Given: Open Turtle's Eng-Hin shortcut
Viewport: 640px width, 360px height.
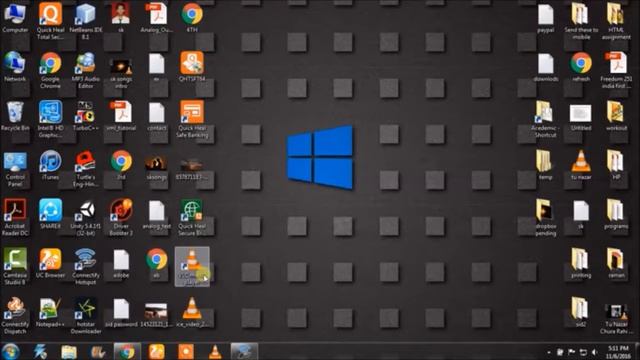Looking at the screenshot, I should pyautogui.click(x=85, y=169).
